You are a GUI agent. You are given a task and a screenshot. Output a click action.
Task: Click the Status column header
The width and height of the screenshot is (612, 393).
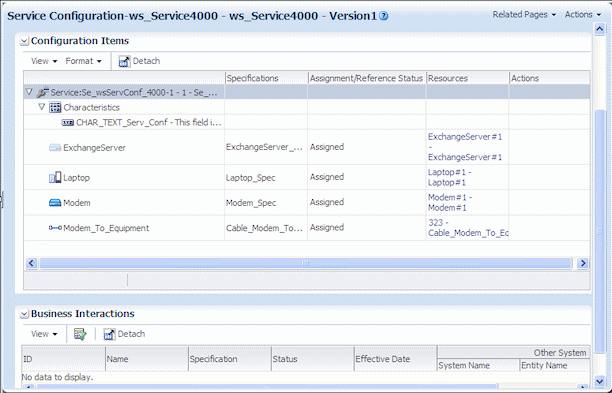click(313, 359)
